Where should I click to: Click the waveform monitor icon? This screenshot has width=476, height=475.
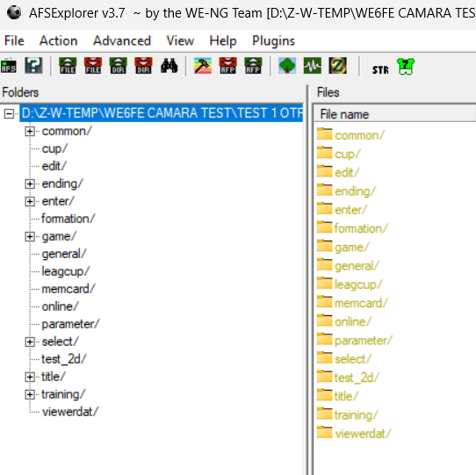[x=313, y=66]
